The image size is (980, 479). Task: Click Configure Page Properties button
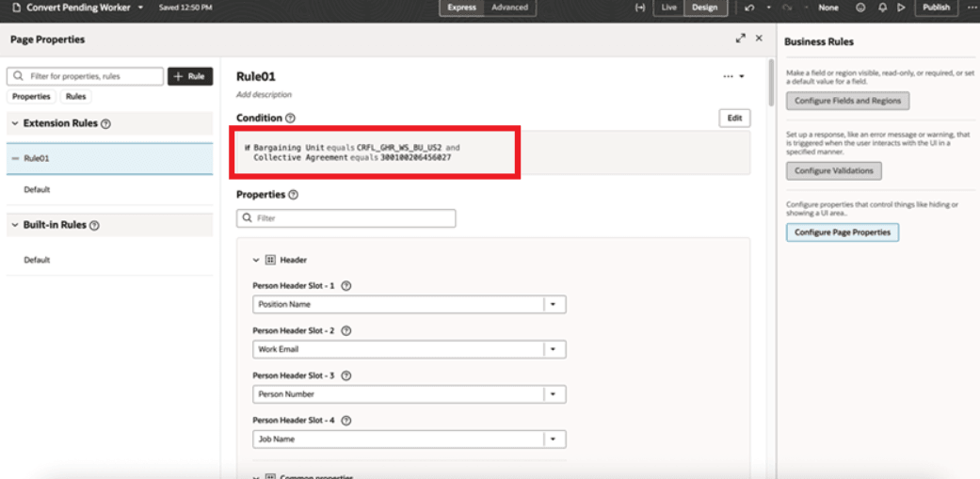pyautogui.click(x=842, y=232)
